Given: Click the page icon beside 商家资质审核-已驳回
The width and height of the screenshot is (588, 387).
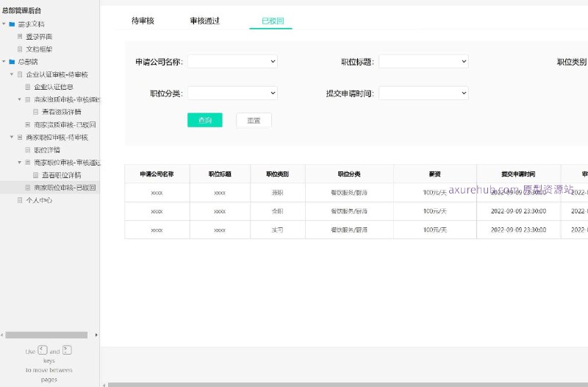Looking at the screenshot, I should [x=28, y=124].
